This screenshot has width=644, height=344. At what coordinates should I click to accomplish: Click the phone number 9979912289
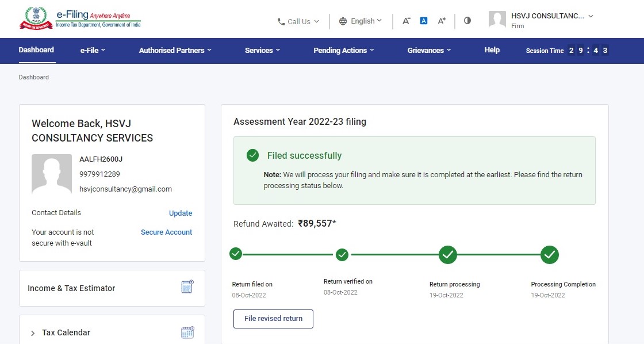pos(100,174)
